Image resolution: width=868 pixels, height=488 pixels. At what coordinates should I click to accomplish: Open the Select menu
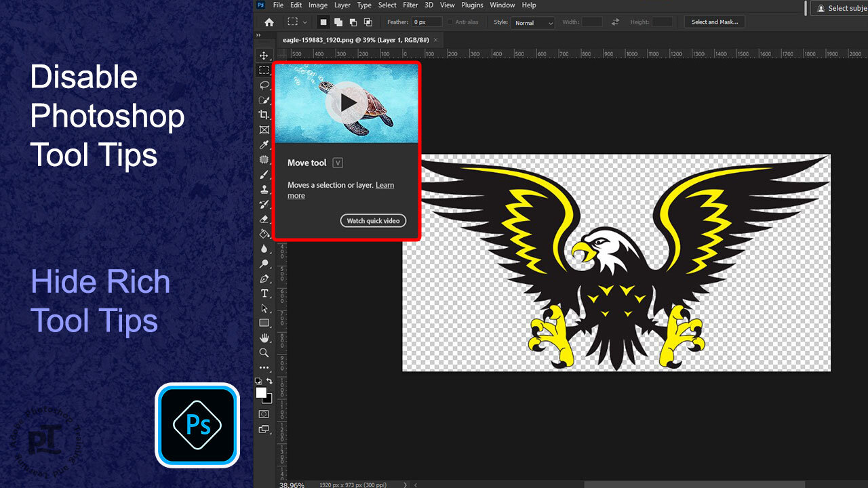pos(387,5)
